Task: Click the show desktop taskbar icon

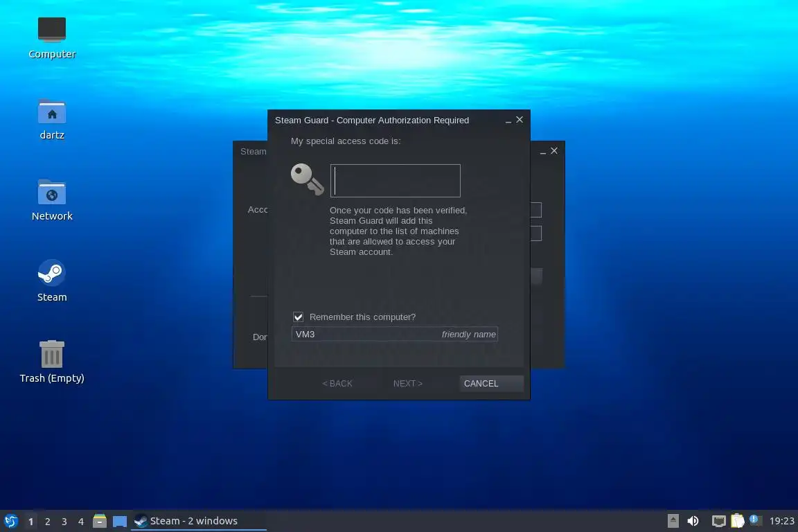Action: [x=120, y=522]
